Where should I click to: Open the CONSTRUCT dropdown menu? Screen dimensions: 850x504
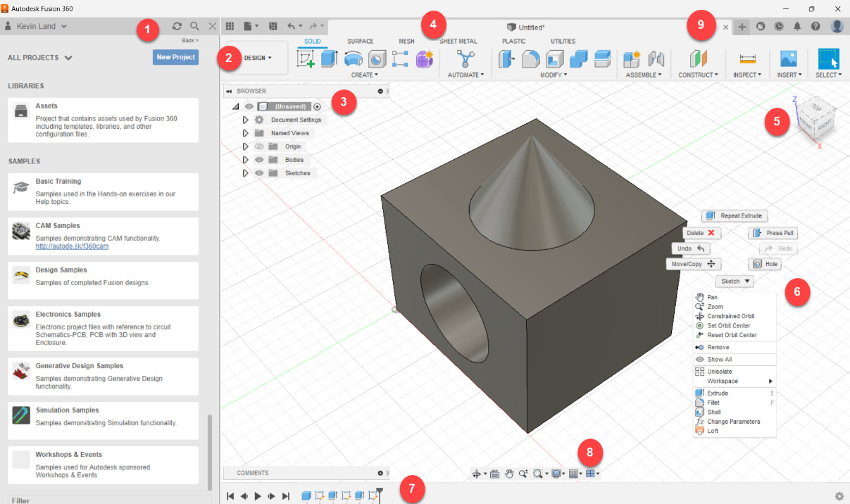click(x=698, y=75)
